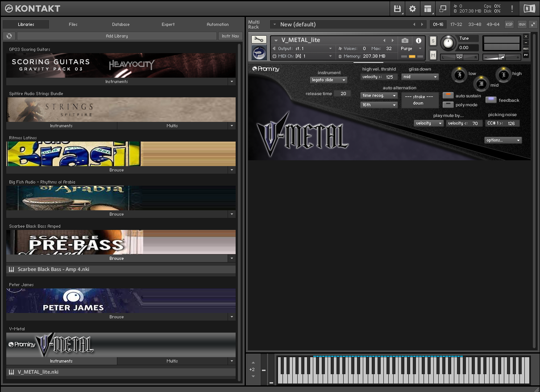Screen dimensions: 540x392
Task: Click the NI logo in header
Action: pyautogui.click(x=529, y=8)
